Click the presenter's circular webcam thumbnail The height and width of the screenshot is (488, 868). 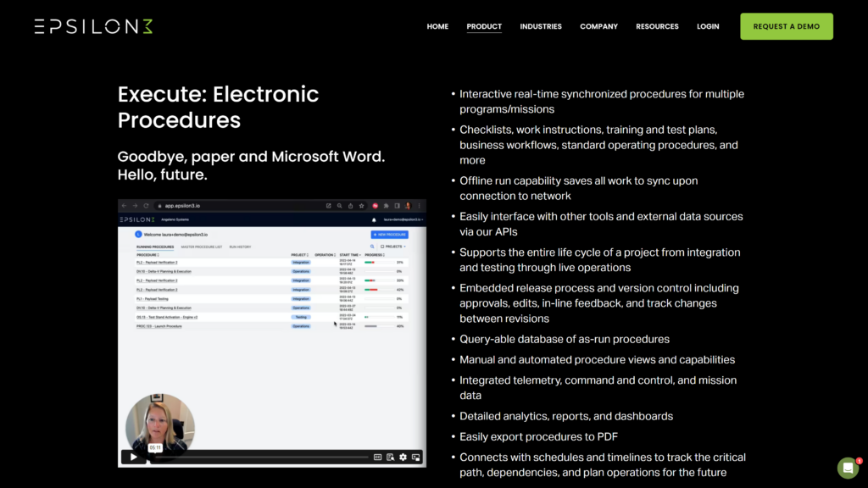[160, 426]
